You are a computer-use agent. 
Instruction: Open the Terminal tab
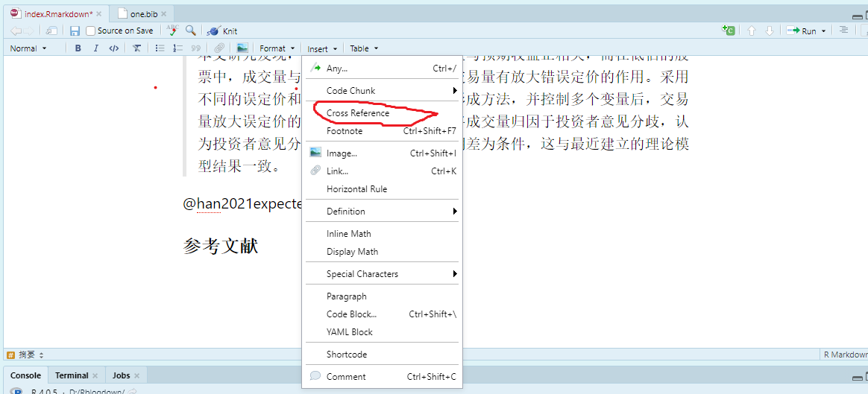pos(72,375)
